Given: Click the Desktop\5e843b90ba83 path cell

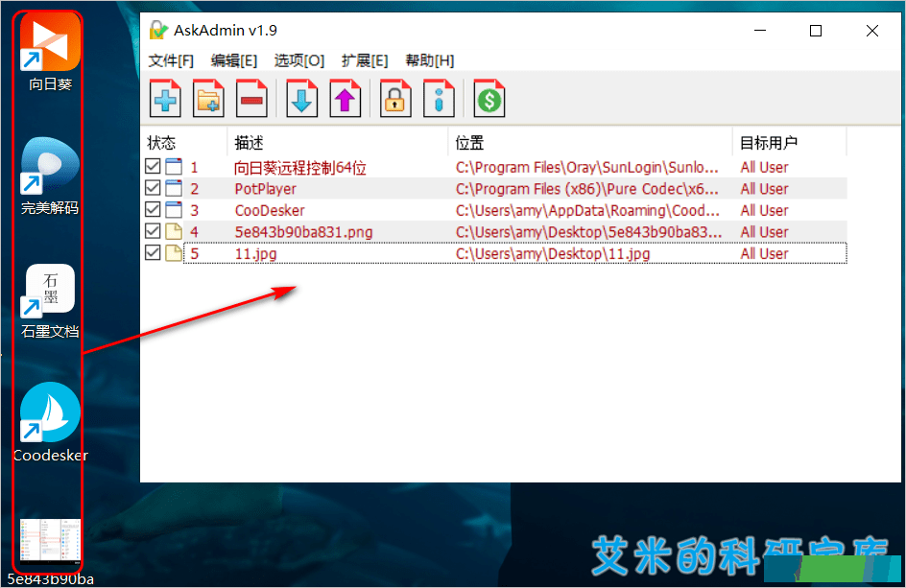Looking at the screenshot, I should click(x=588, y=232).
